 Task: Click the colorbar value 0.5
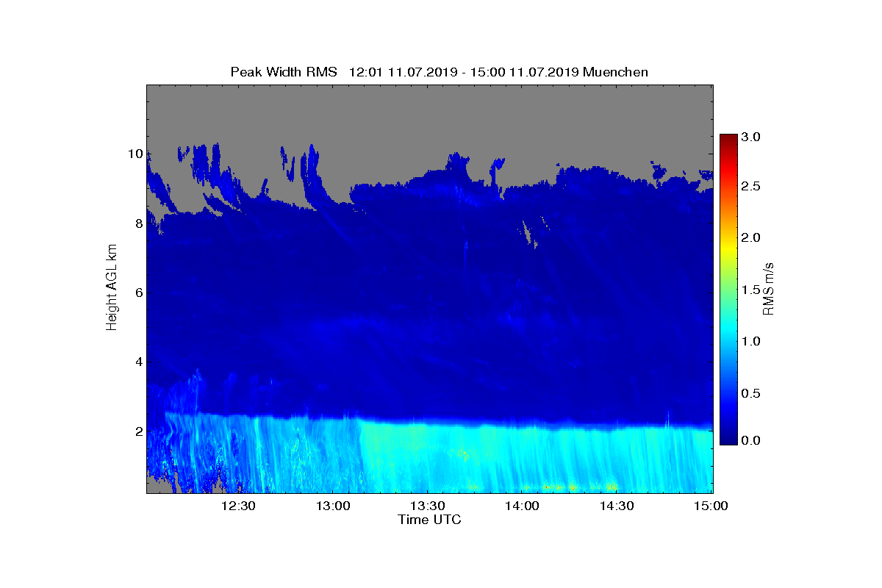pos(750,393)
